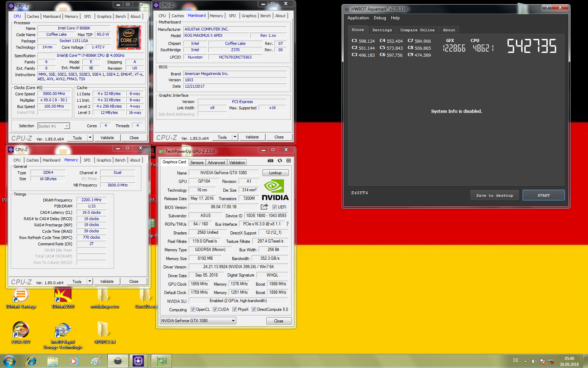588x368 pixels.
Task: Toggle the PhysX checkbox
Action: pos(234,309)
